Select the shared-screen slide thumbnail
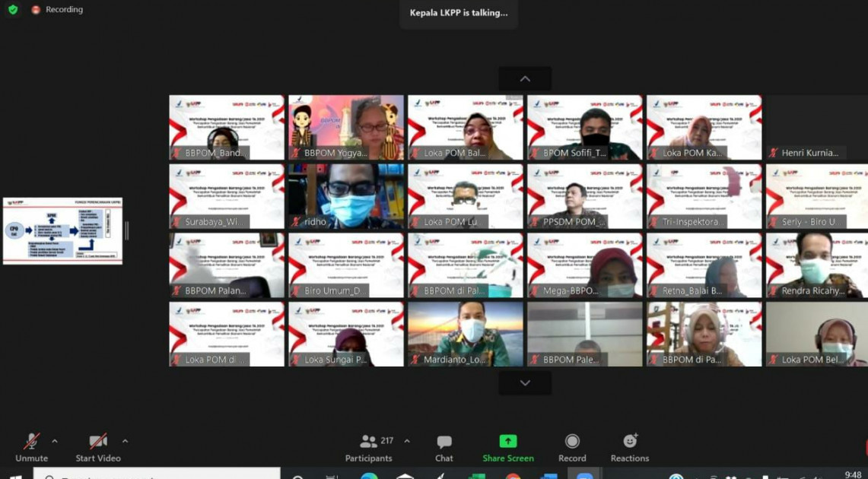 pyautogui.click(x=62, y=231)
